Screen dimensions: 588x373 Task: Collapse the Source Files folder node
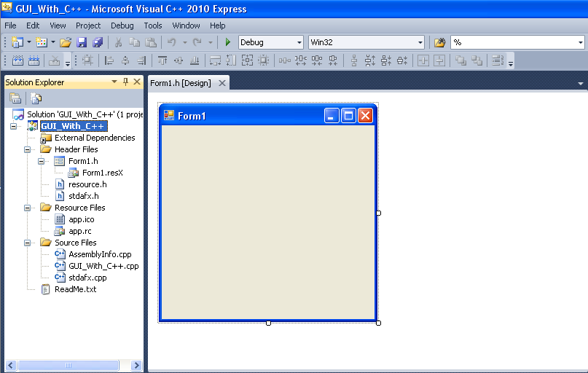[x=28, y=243]
